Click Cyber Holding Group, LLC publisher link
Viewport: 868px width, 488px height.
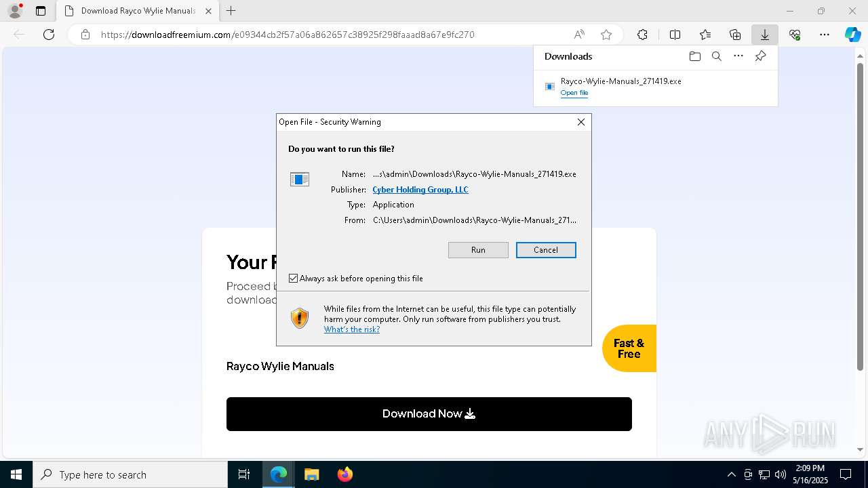click(x=420, y=190)
